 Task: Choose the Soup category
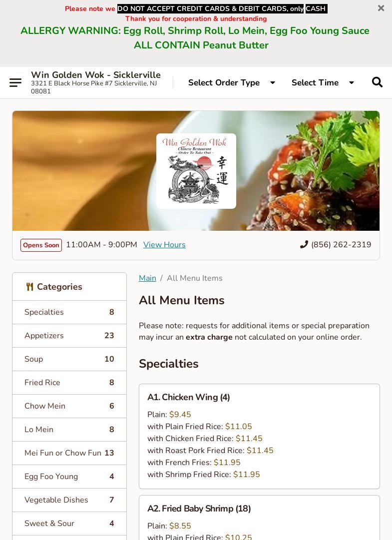coord(69,359)
